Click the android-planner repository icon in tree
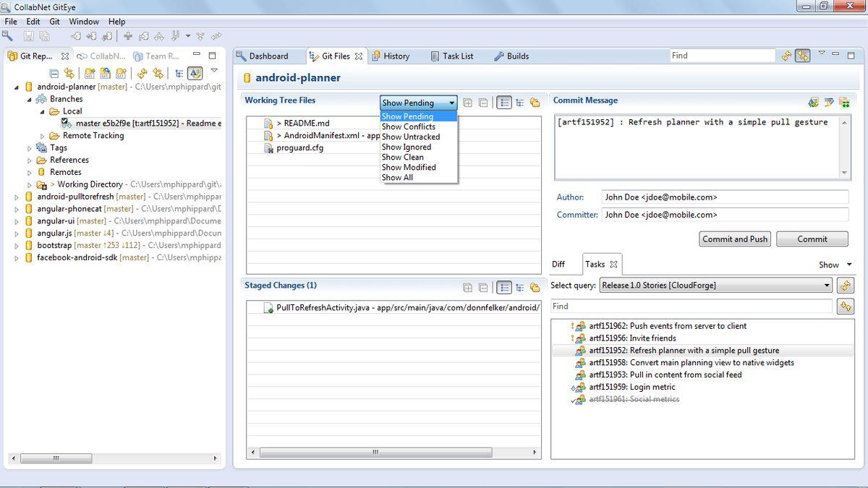 point(29,87)
